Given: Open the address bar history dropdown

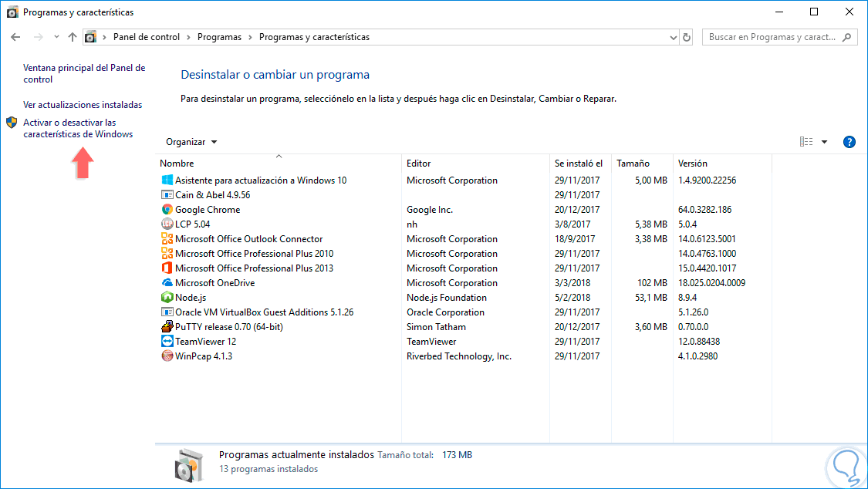Looking at the screenshot, I should [673, 38].
